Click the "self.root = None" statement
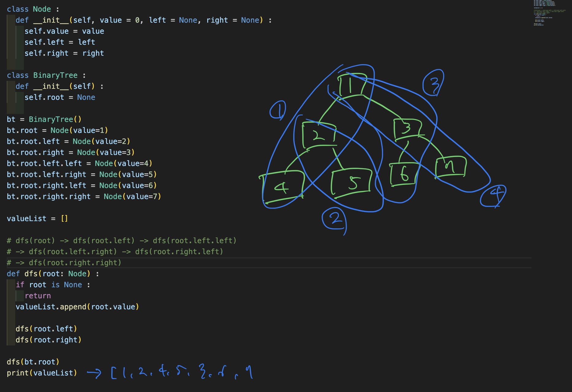The image size is (572, 392). 60,97
